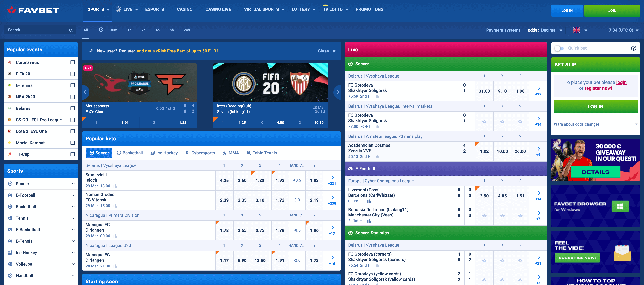Screen dimensions: 644x285
Task: Switch to Basketball popular bets tab
Action: pos(130,153)
